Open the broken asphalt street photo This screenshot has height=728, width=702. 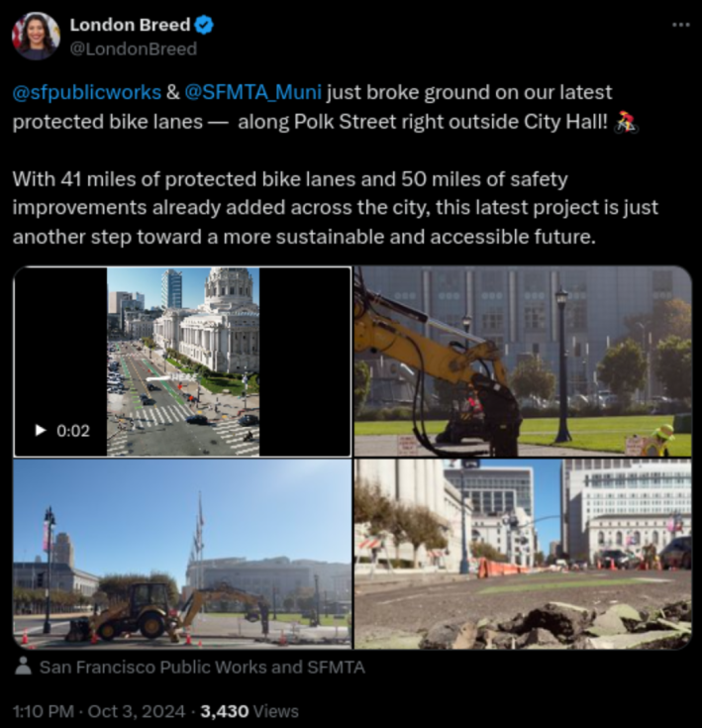coord(523,554)
